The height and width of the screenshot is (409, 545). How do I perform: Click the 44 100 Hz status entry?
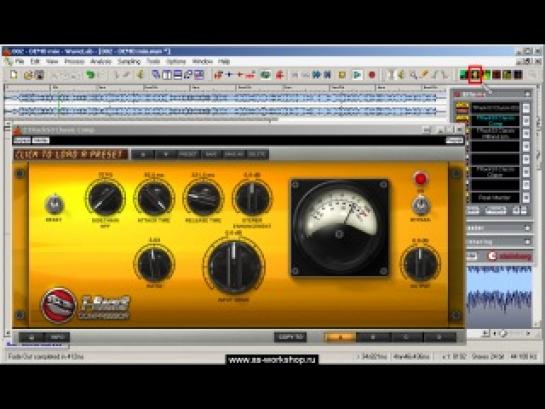[523, 357]
